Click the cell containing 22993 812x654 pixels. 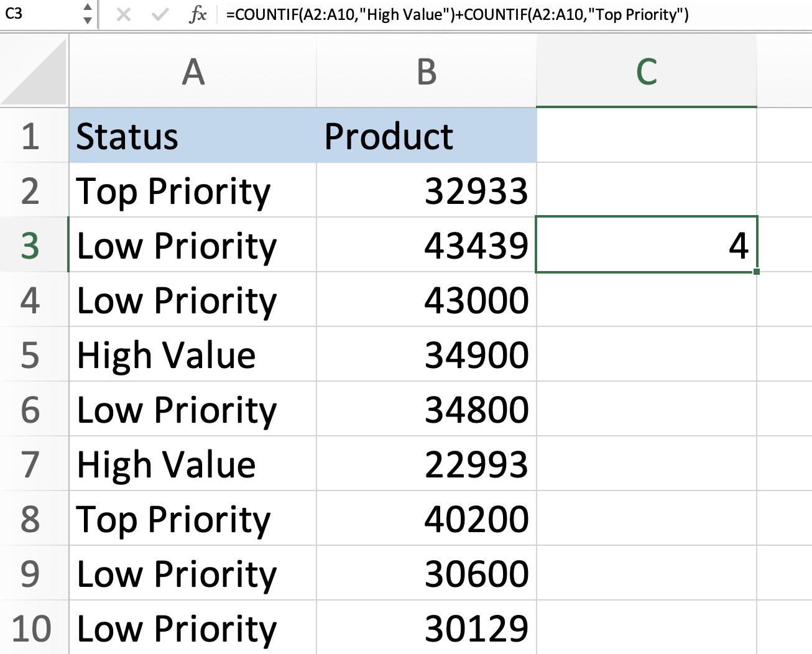[x=427, y=464]
